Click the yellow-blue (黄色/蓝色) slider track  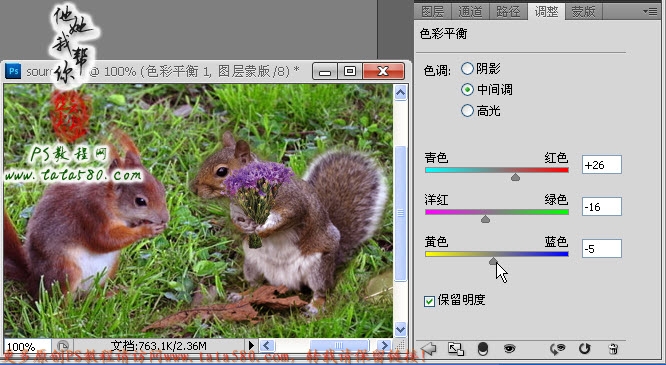click(497, 254)
